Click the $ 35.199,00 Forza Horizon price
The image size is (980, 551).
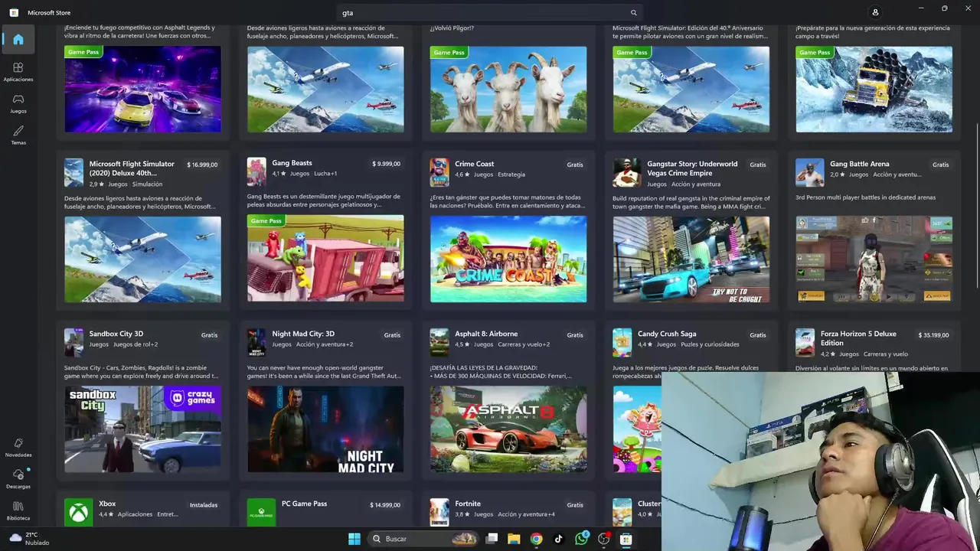[x=933, y=334]
